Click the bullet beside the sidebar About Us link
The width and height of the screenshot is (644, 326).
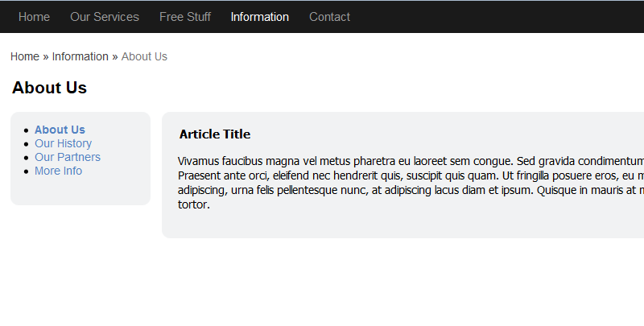tap(27, 130)
